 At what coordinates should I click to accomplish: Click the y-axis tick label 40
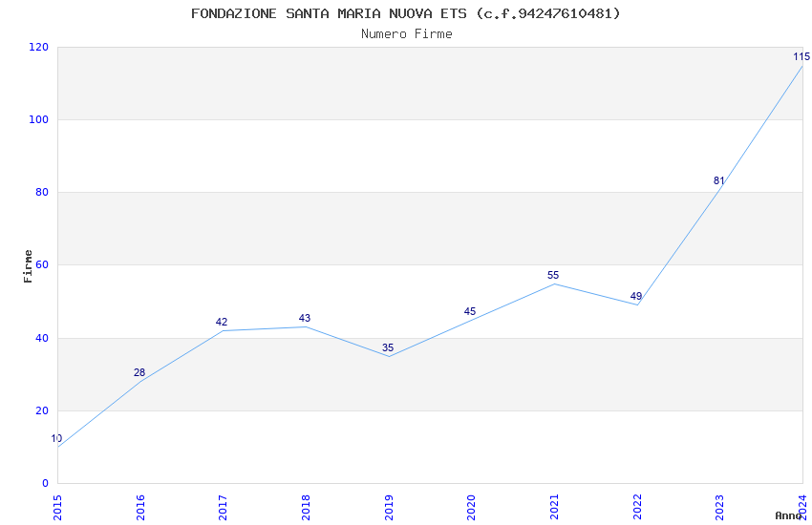tap(42, 338)
